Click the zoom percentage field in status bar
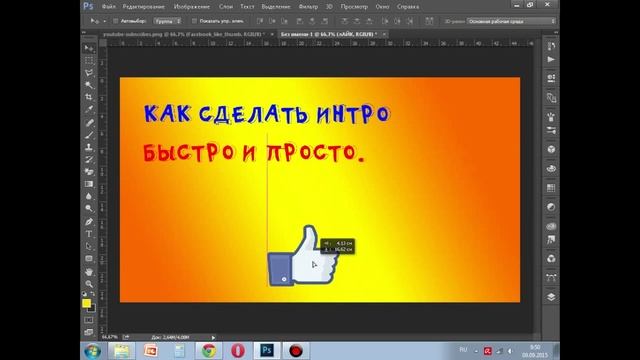Screen dimensions: 640x360 (x=109, y=337)
